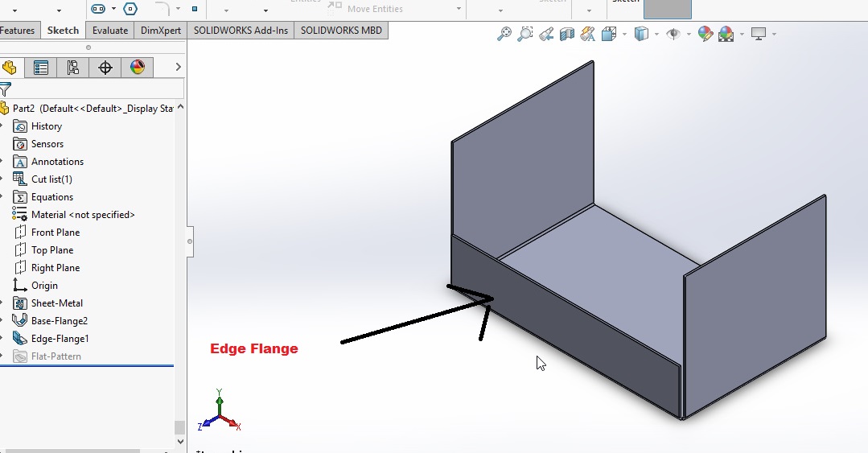Click the panel collapse handle
Screen dimensions: 868x453
pos(190,241)
